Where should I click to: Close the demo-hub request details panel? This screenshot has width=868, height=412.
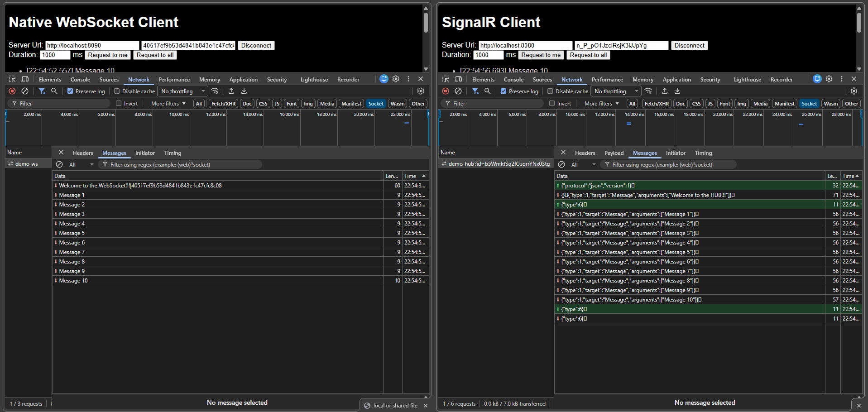pos(563,153)
